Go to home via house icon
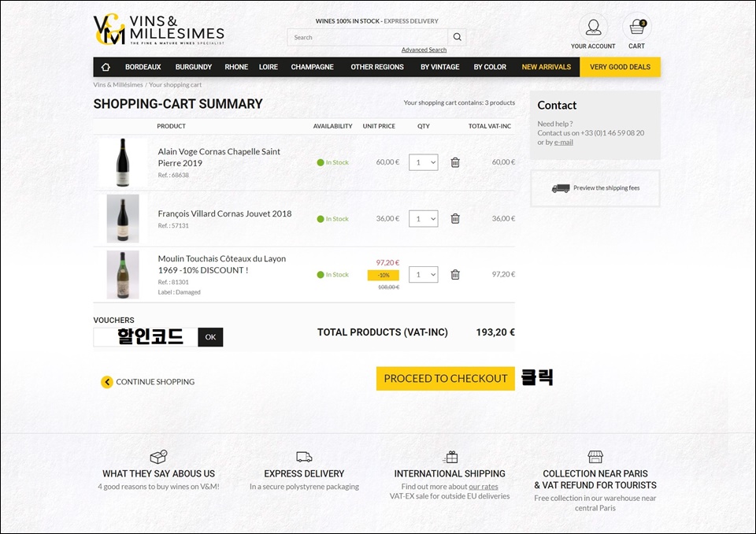The width and height of the screenshot is (756, 534). point(106,67)
